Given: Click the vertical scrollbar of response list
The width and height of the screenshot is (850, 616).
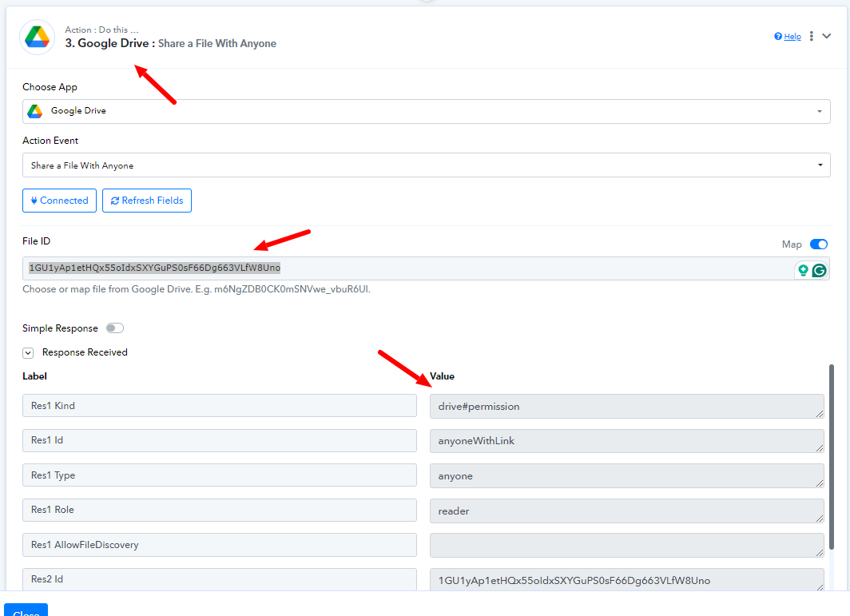Looking at the screenshot, I should tap(832, 455).
